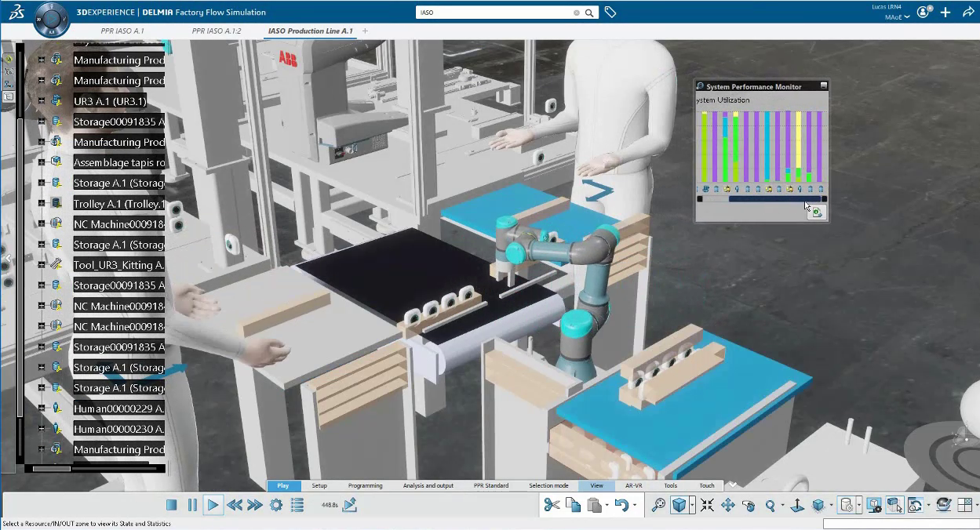Open simulation settings gear icon
The image size is (980, 530).
pyautogui.click(x=276, y=506)
